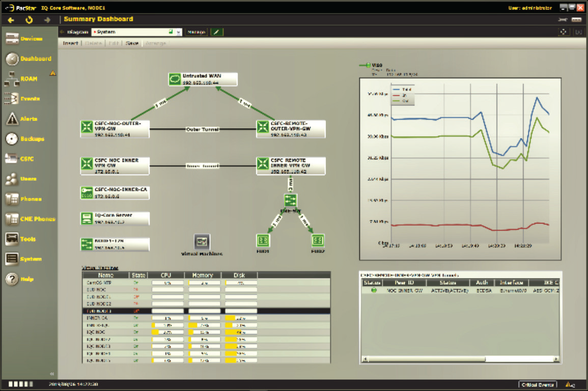The image size is (588, 391).
Task: Select the IQC NOC virtual machine row
Action: click(x=206, y=332)
